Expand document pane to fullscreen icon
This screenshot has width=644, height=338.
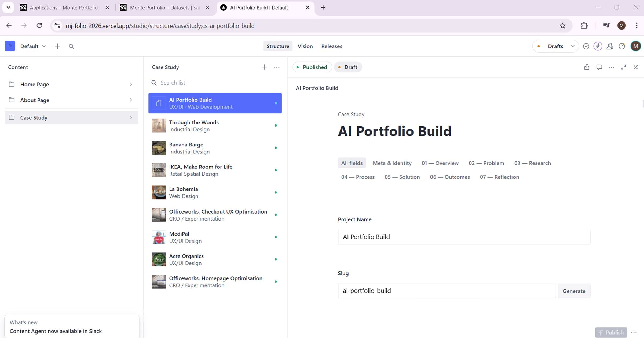coord(623,67)
